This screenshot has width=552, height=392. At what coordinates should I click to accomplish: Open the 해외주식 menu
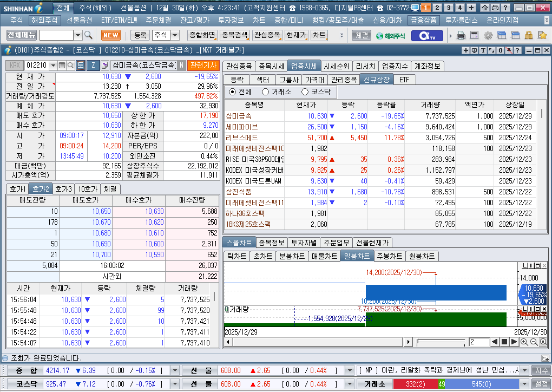click(x=45, y=21)
